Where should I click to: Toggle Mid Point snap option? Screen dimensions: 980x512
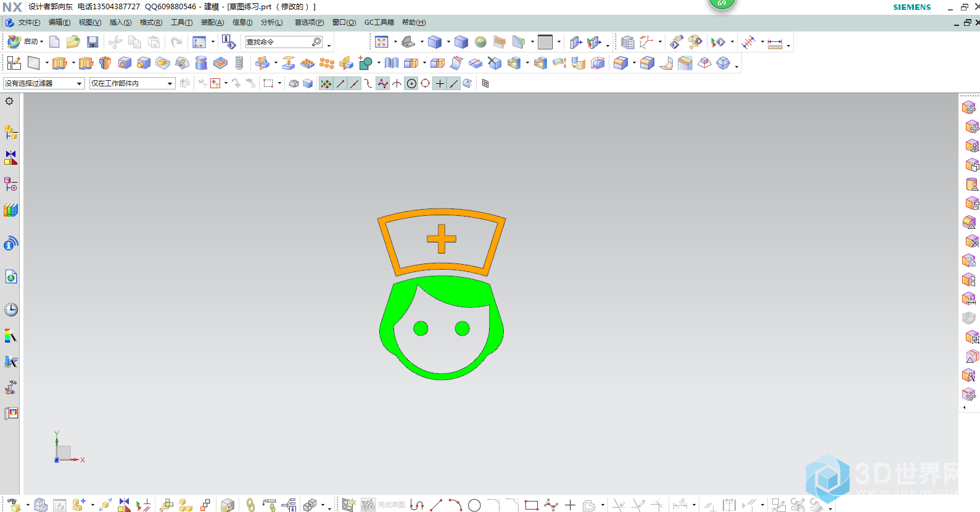[355, 83]
